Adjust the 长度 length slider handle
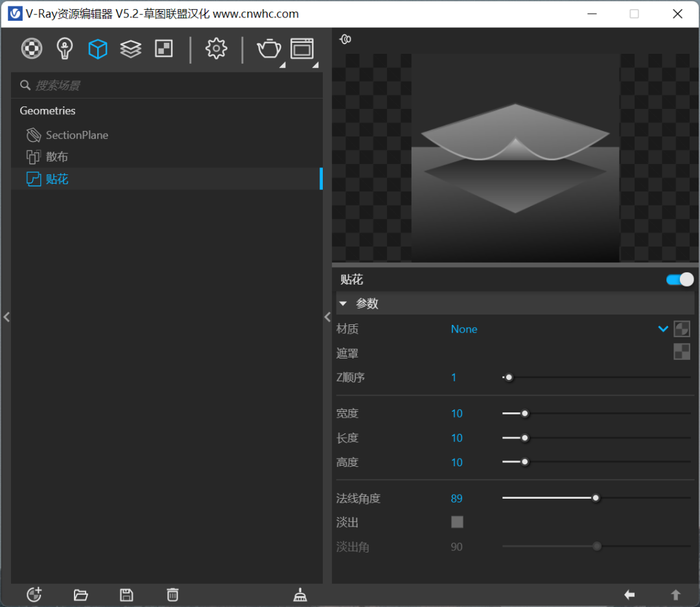Image resolution: width=700 pixels, height=607 pixels. 525,438
